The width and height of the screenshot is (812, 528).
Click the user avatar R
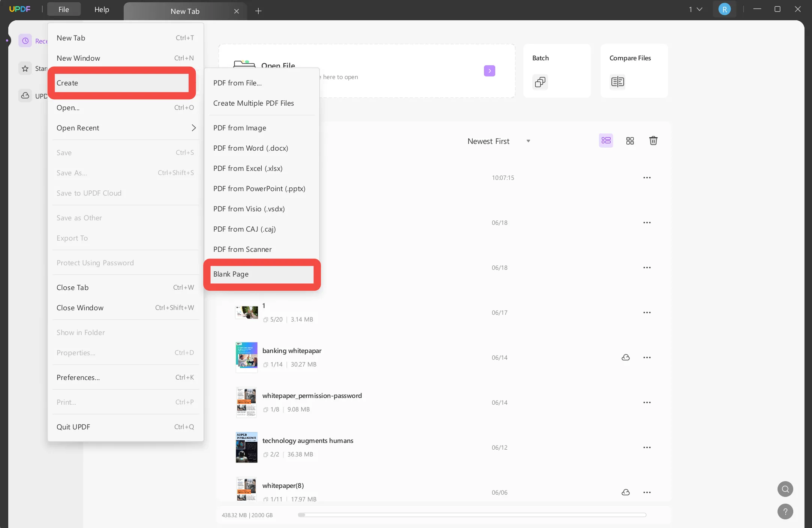click(724, 9)
